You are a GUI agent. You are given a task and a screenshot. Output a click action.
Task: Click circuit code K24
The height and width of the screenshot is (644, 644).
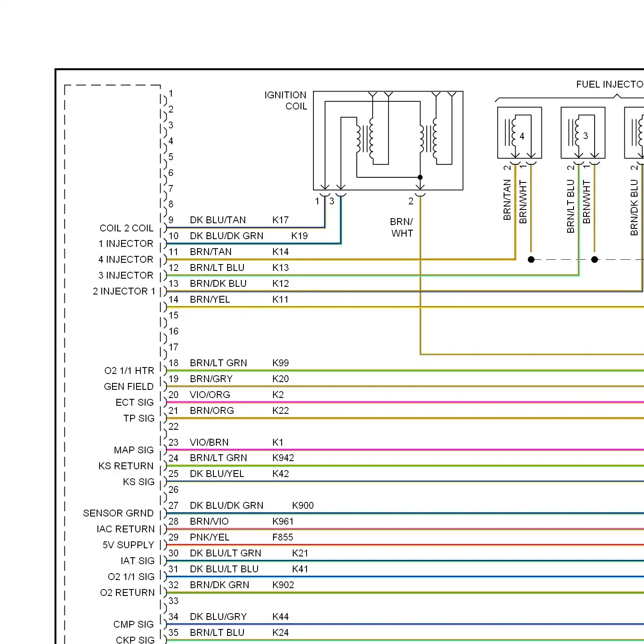tap(280, 632)
